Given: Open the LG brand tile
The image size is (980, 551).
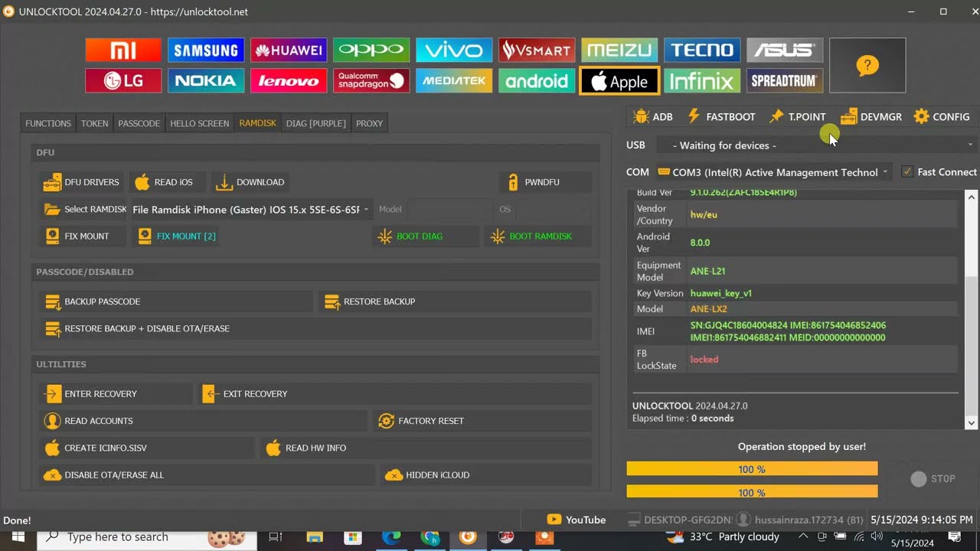Looking at the screenshot, I should pyautogui.click(x=123, y=80).
